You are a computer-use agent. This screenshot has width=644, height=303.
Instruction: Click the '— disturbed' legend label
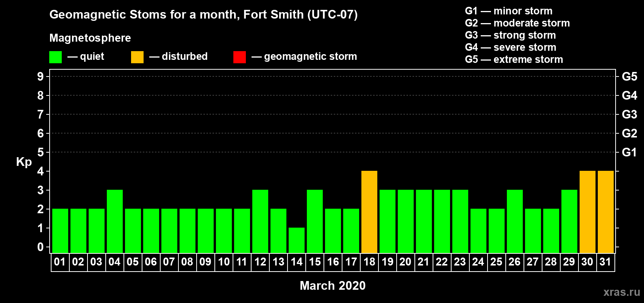[178, 56]
